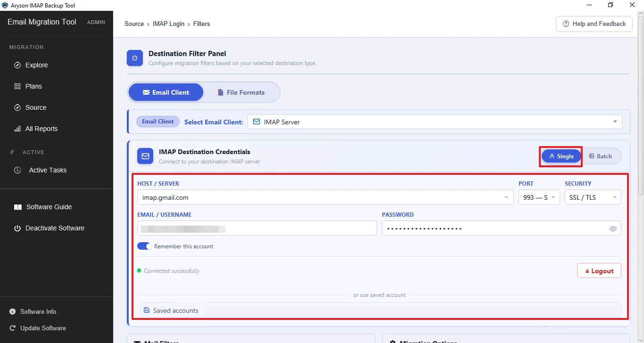Click the Update Software refresh icon
The width and height of the screenshot is (644, 343).
13,328
